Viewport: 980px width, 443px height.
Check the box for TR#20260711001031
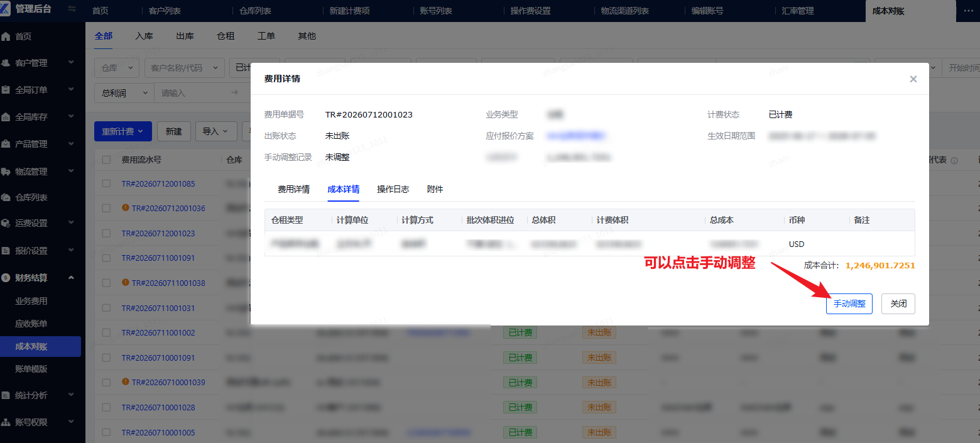click(x=106, y=308)
